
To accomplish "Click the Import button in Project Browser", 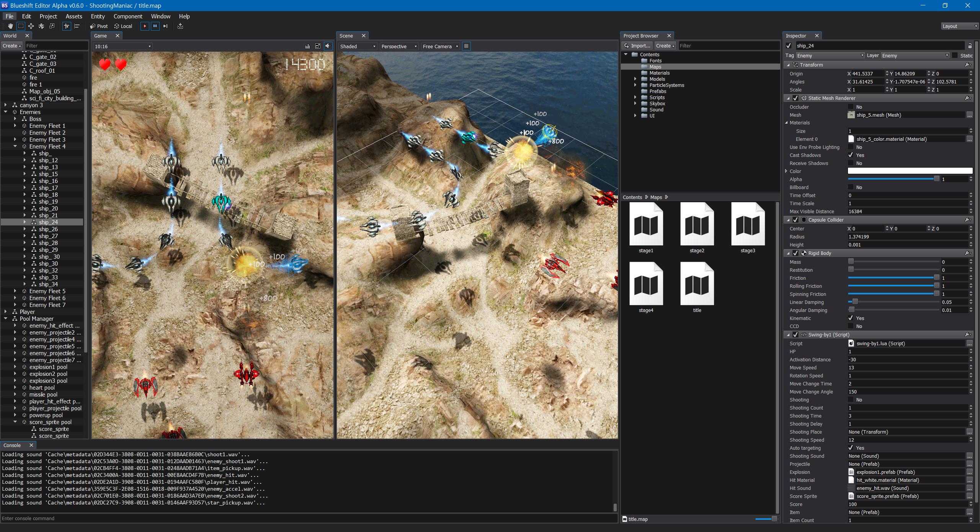I will (x=637, y=46).
